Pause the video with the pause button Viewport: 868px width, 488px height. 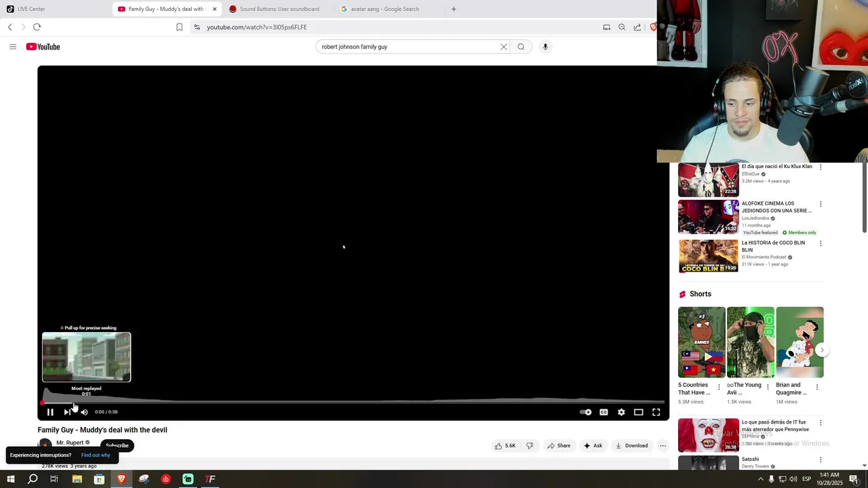(50, 412)
